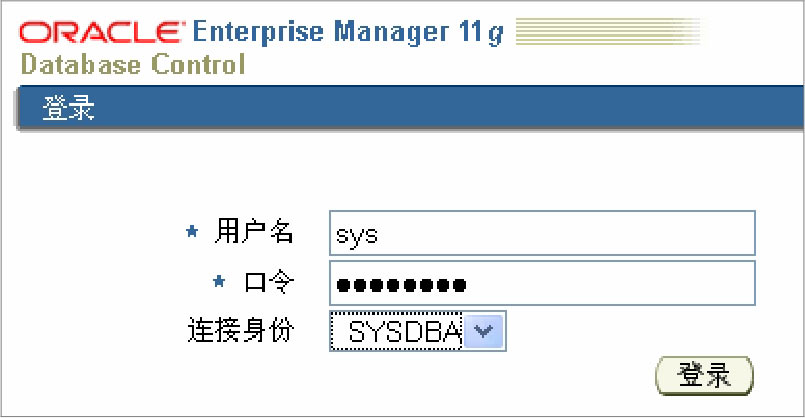The width and height of the screenshot is (805, 418).
Task: Click the masked password dots
Action: (x=402, y=285)
